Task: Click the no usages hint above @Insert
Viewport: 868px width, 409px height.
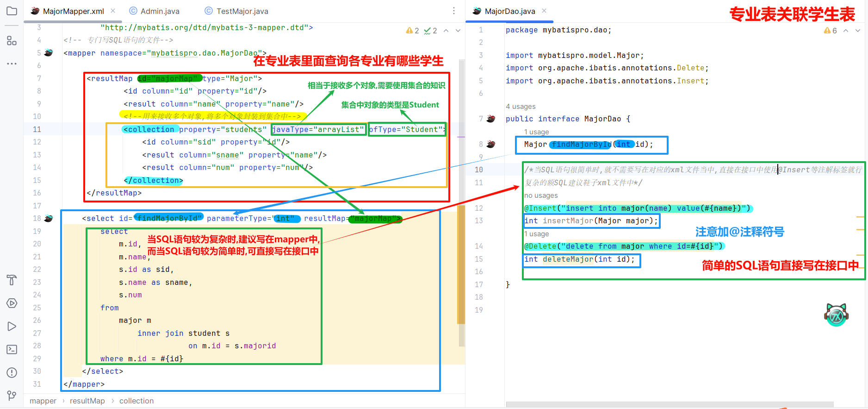Action: tap(541, 195)
